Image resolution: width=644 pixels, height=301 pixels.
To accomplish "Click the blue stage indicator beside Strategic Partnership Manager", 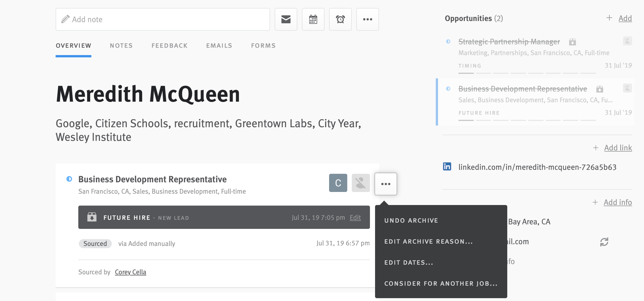I will tap(449, 41).
